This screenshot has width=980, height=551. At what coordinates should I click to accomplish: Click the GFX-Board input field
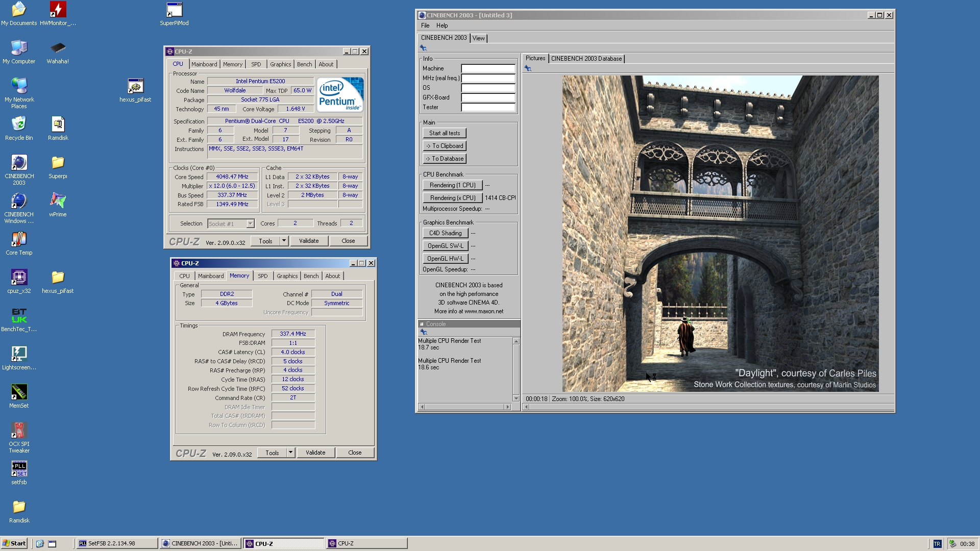pyautogui.click(x=488, y=97)
